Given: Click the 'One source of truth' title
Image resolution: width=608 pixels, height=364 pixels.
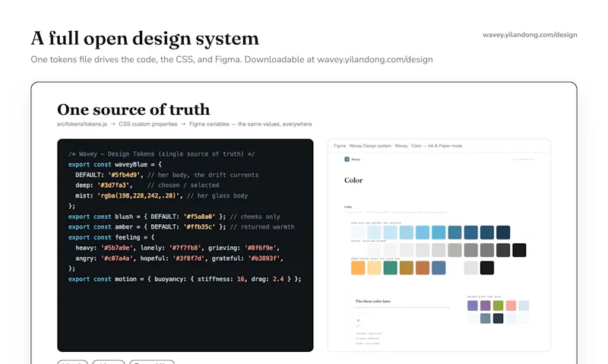Looking at the screenshot, I should point(134,109).
